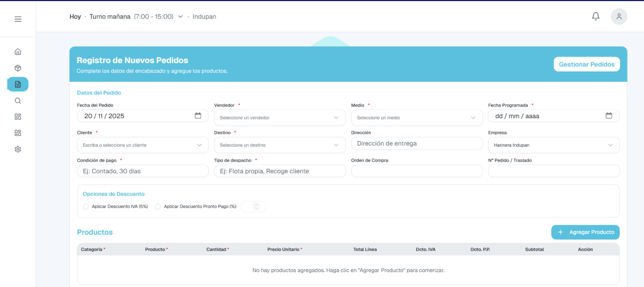Expand the Vendedor dropdown
Viewport: 644px width, 287px height.
click(x=279, y=118)
